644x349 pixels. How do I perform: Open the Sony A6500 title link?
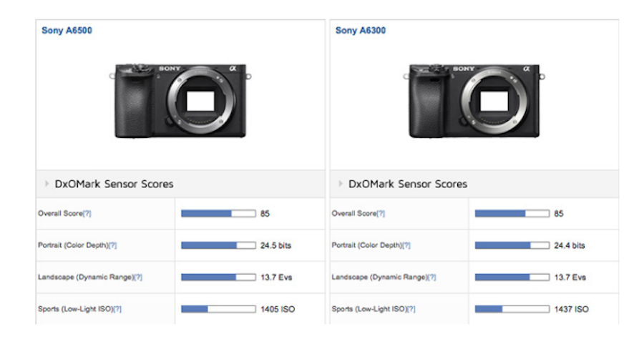pos(67,31)
